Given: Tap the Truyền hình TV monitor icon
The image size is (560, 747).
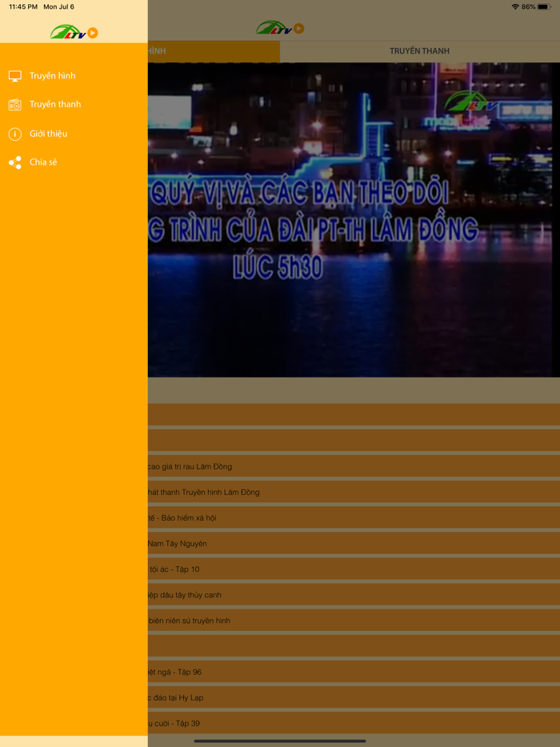Looking at the screenshot, I should (x=14, y=76).
